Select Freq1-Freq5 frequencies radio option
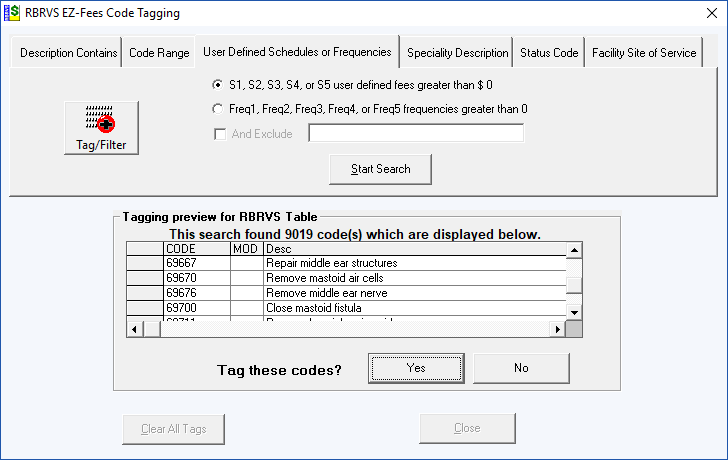Screen dimensions: 728x460 click(217, 109)
